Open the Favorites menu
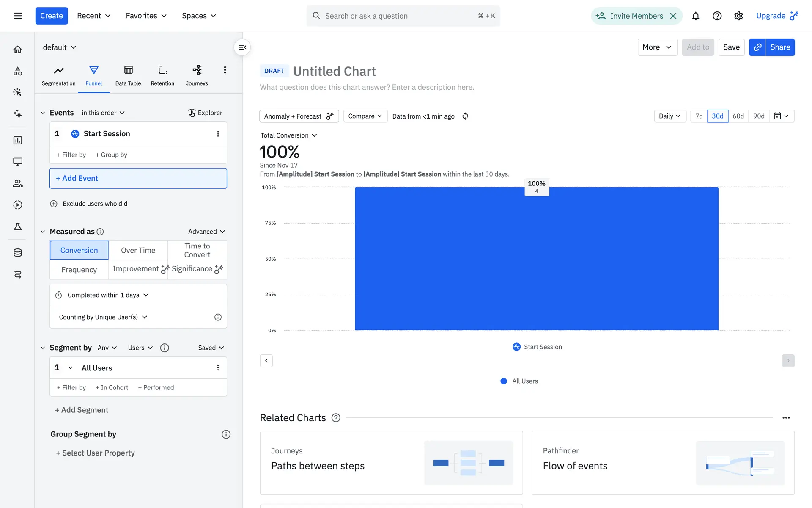This screenshot has width=812, height=508. [146, 16]
